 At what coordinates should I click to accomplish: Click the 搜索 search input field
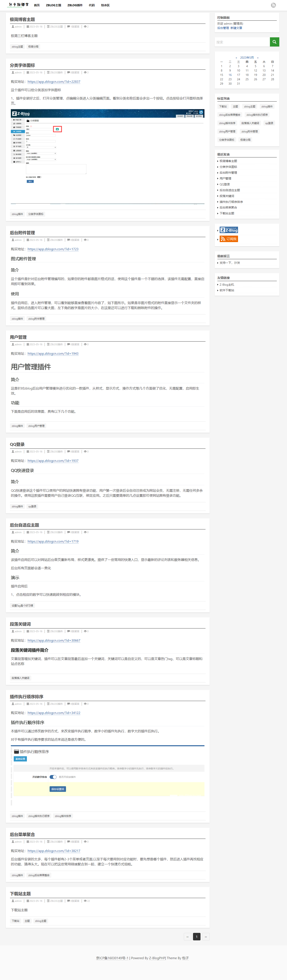coord(242,42)
